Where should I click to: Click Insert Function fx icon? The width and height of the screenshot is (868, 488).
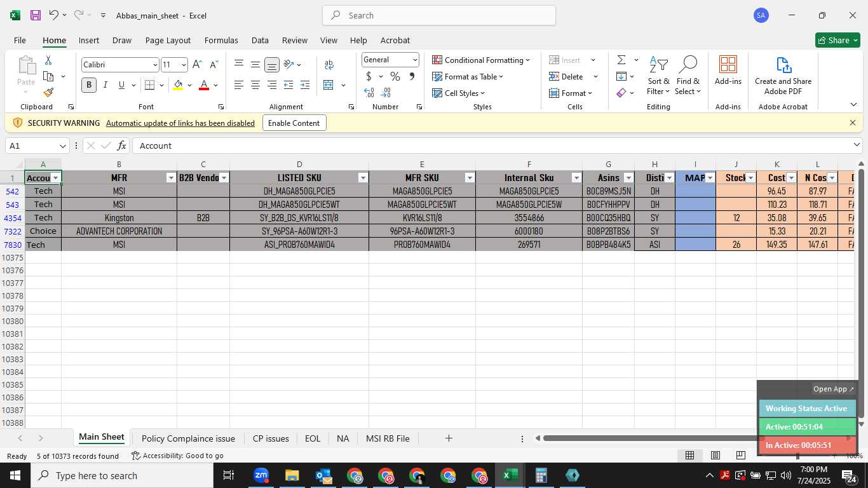tap(121, 146)
